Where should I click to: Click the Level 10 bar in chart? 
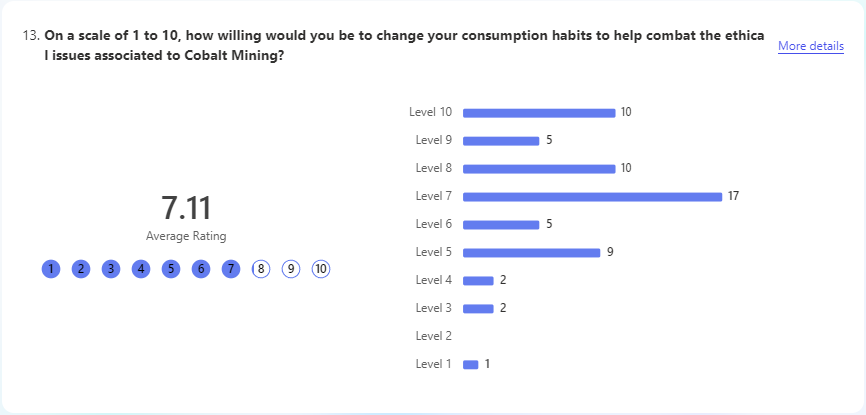[x=539, y=113]
